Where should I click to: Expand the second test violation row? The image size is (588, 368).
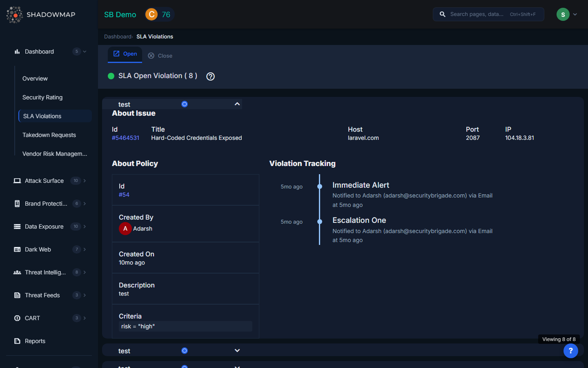[x=237, y=351]
